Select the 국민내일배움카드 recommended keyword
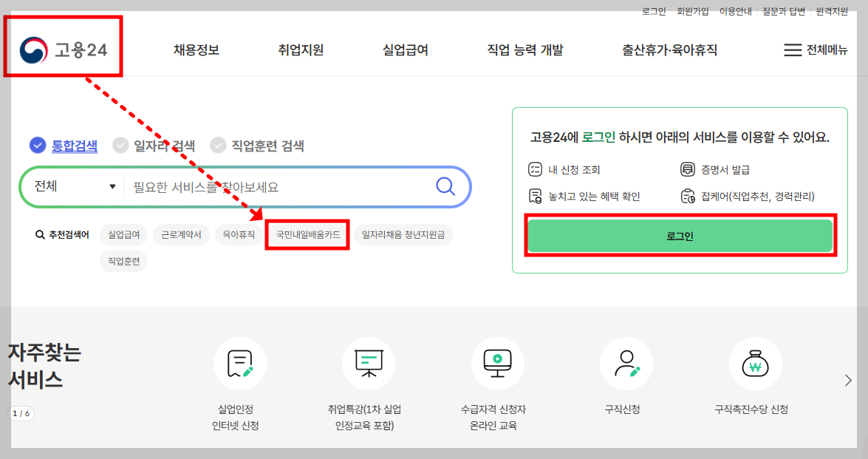This screenshot has width=868, height=459. (x=308, y=235)
